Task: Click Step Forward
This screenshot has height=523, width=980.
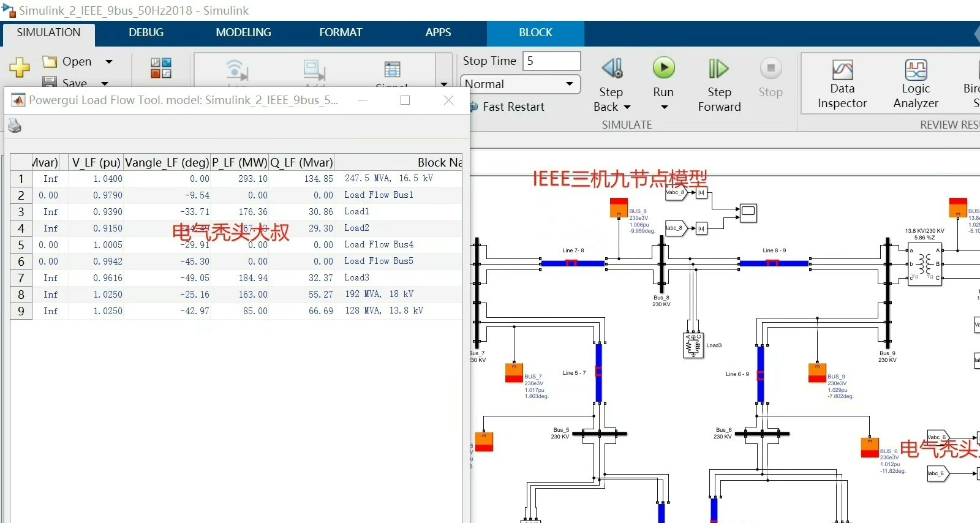Action: 719,85
